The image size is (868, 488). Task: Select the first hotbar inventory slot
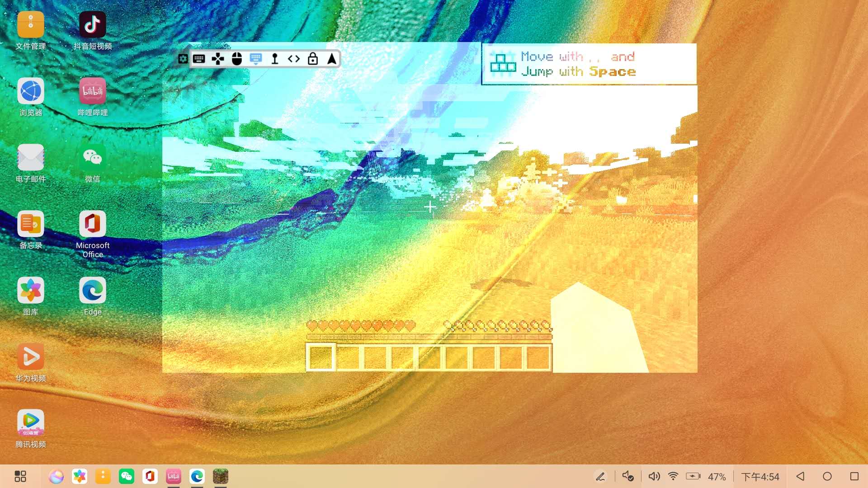pyautogui.click(x=321, y=357)
